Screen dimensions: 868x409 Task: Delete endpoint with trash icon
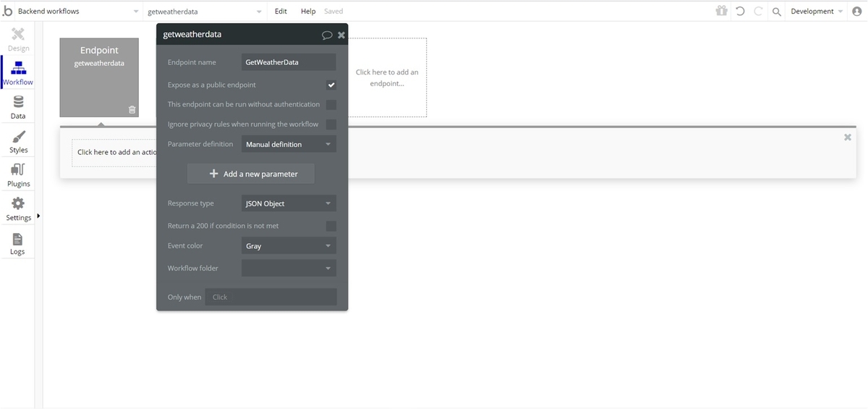tap(132, 110)
